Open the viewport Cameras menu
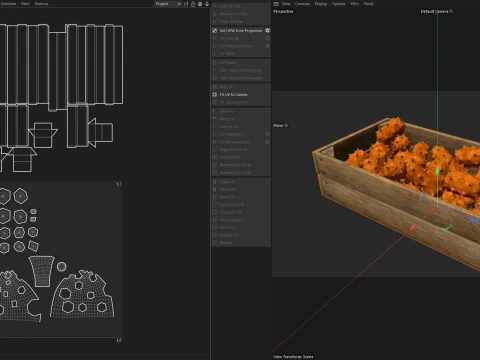Screen dimensions: 480x360 tap(302, 4)
